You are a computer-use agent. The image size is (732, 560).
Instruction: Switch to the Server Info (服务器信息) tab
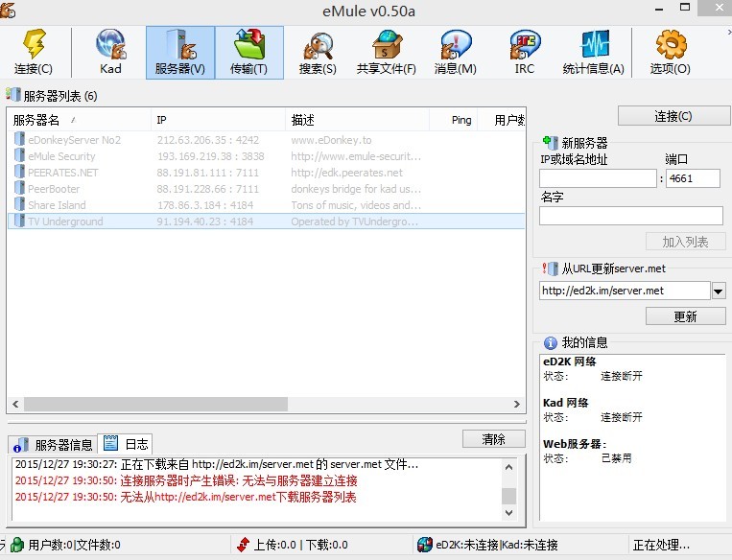(x=53, y=445)
